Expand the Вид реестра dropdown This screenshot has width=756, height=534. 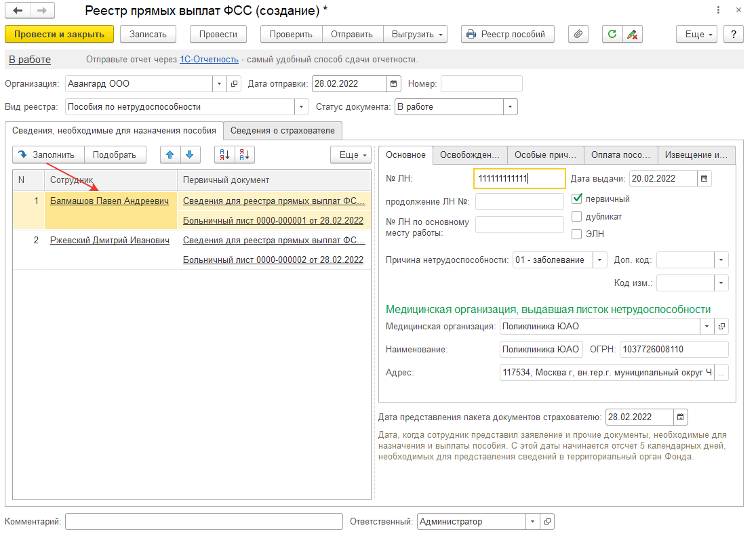[302, 107]
